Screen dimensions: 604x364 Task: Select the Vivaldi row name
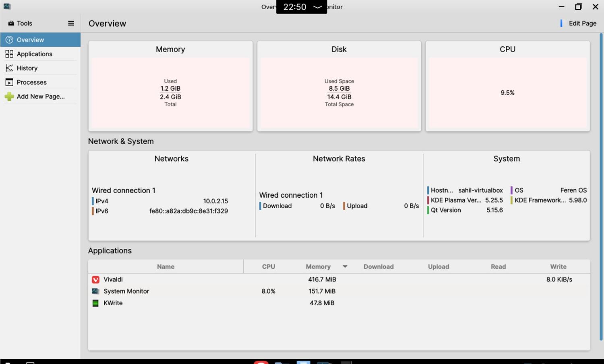[113, 279]
